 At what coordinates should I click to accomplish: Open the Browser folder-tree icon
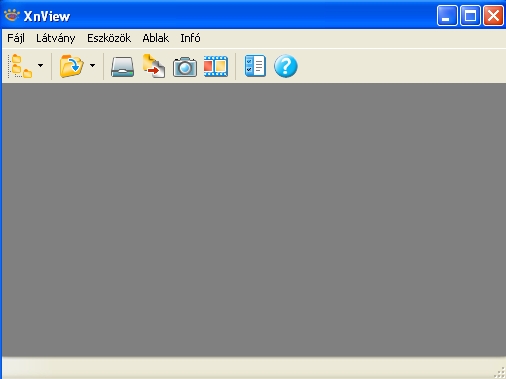pos(20,66)
